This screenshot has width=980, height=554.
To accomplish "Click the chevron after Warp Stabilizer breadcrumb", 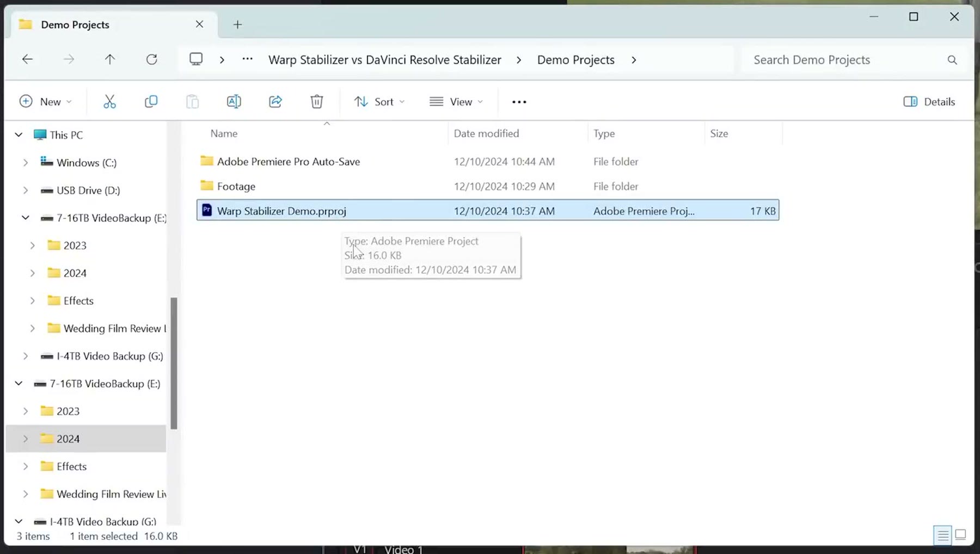I will coord(518,60).
